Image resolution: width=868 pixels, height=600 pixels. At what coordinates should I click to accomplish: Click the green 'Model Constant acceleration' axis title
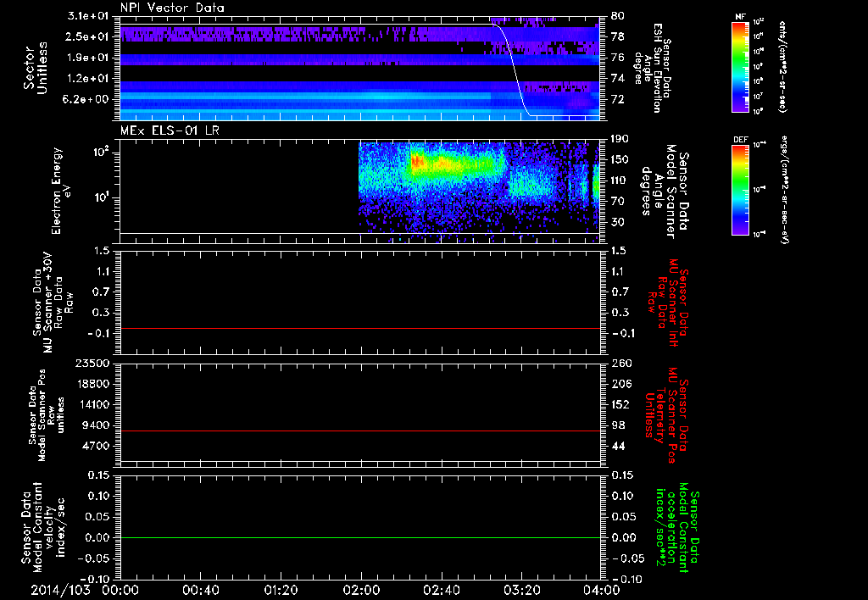[x=677, y=527]
